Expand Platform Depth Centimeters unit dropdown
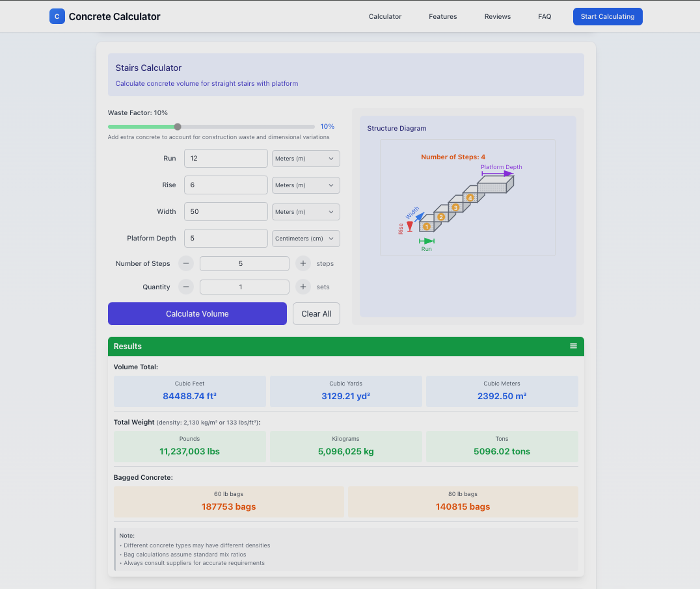The width and height of the screenshot is (700, 589). click(x=306, y=239)
